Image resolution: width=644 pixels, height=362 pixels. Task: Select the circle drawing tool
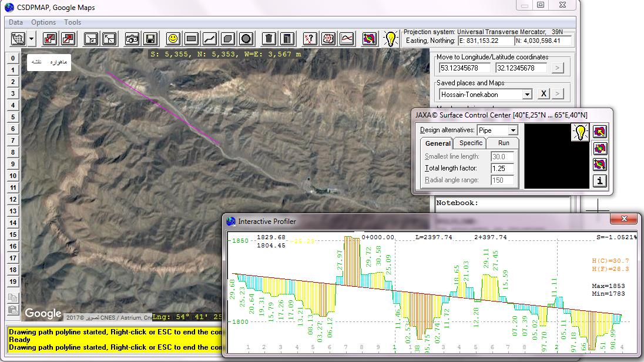[246, 39]
